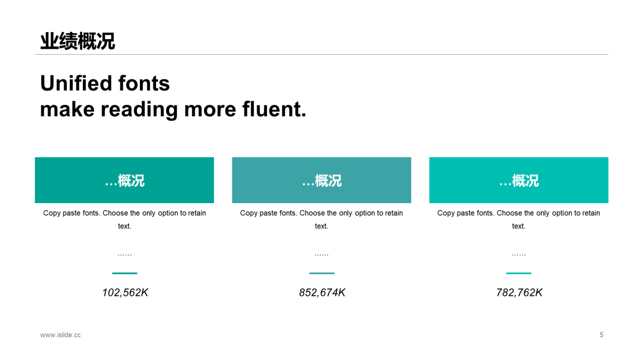644x362 pixels.
Task: Select the 782,762K figure
Action: pos(519,293)
